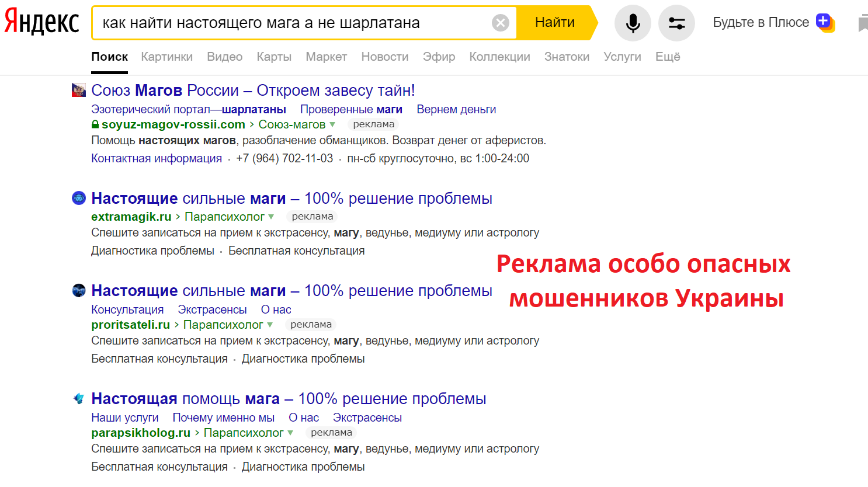Open search settings sliders icon
Screen dimensions: 868x487
coord(676,23)
